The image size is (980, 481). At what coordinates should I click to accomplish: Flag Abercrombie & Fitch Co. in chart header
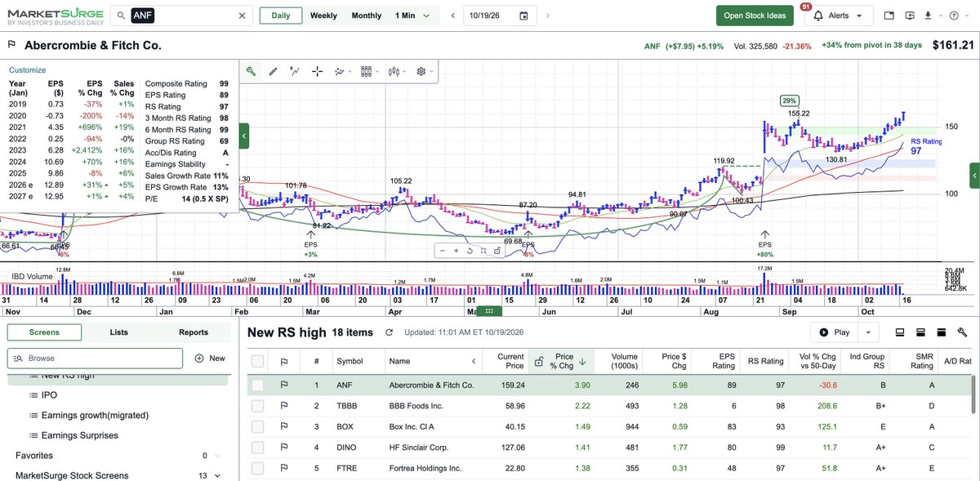[x=11, y=46]
